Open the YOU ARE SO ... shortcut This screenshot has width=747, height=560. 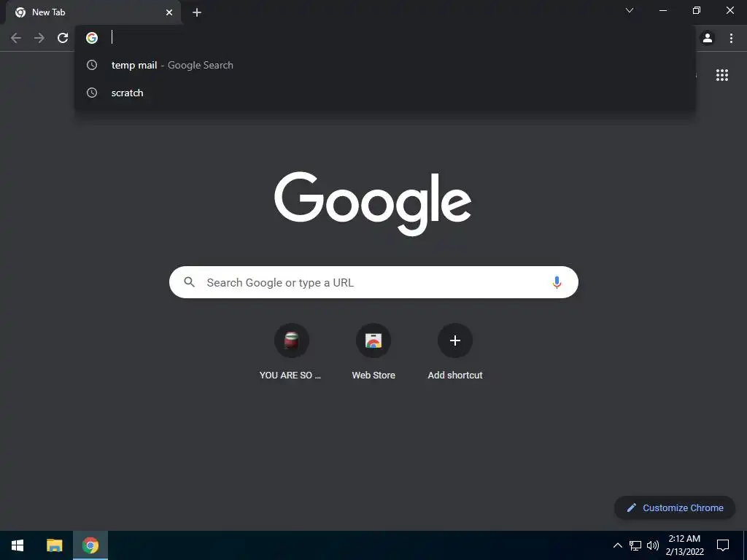pos(290,352)
